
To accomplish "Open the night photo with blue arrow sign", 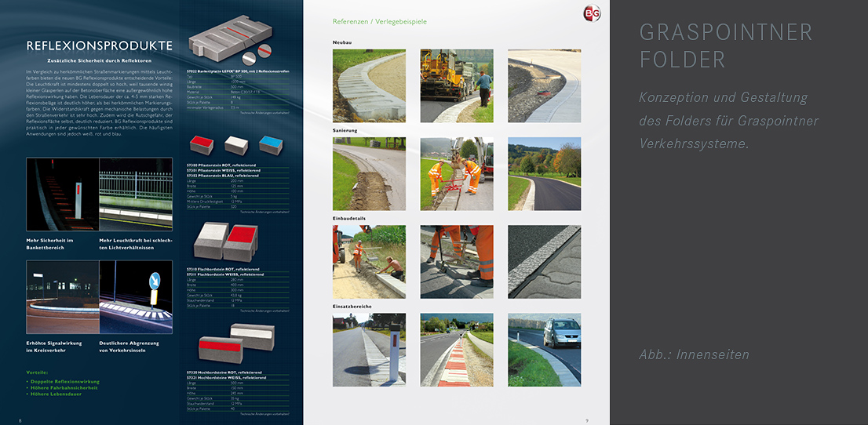I will (x=136, y=297).
